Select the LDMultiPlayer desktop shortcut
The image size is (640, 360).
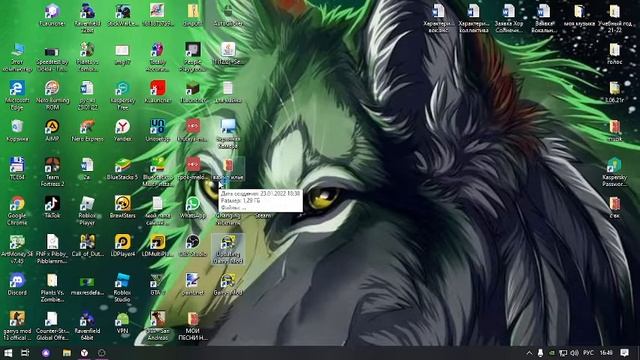point(158,245)
